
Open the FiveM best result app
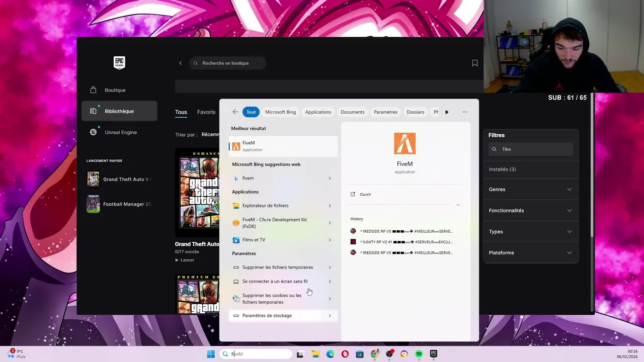284,146
